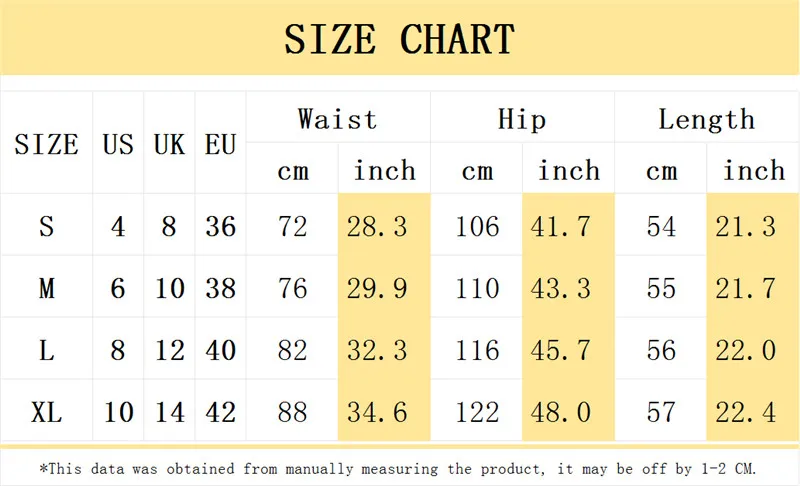The height and width of the screenshot is (486, 800).
Task: Select the Length column header
Action: [707, 120]
